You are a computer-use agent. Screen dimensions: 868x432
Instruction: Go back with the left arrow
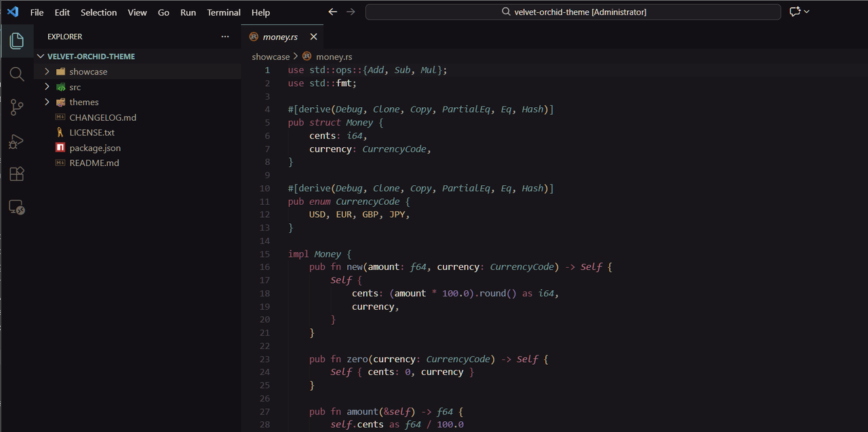332,12
